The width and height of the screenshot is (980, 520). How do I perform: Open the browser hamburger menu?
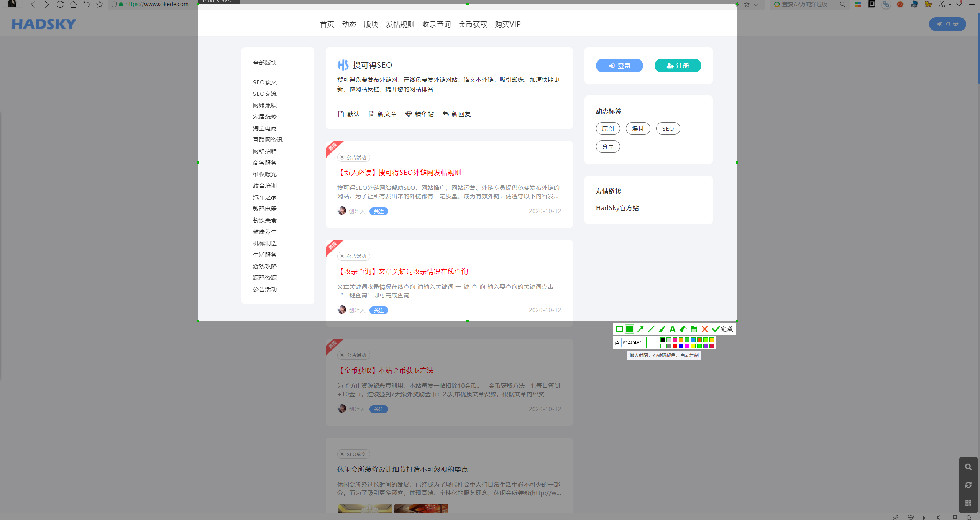[972, 4]
